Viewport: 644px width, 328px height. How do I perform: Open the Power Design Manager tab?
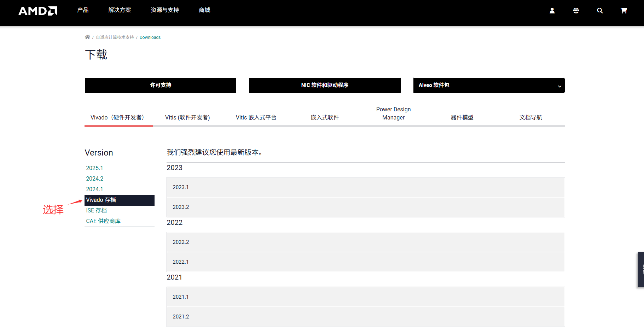[x=393, y=113]
